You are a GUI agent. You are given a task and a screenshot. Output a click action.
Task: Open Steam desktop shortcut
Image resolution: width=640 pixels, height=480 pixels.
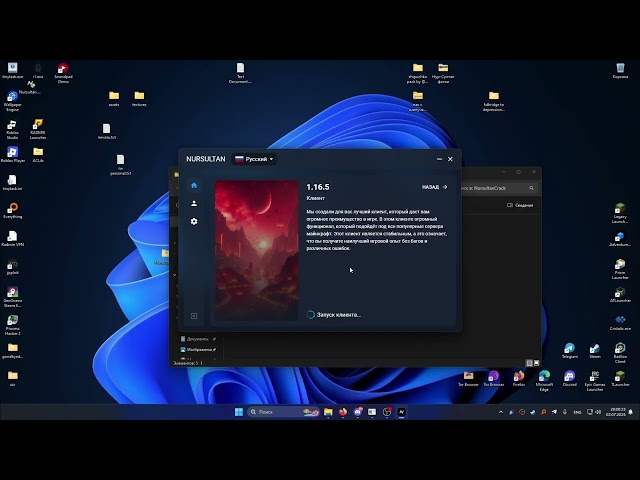point(595,351)
